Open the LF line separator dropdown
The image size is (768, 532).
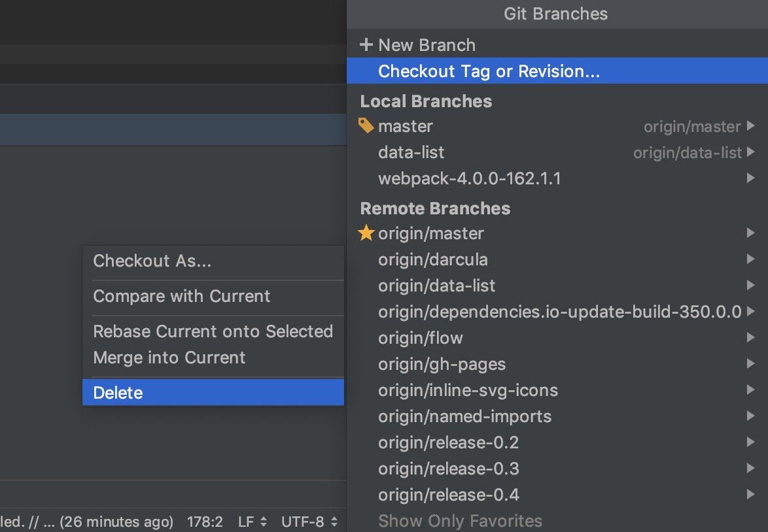click(x=253, y=522)
